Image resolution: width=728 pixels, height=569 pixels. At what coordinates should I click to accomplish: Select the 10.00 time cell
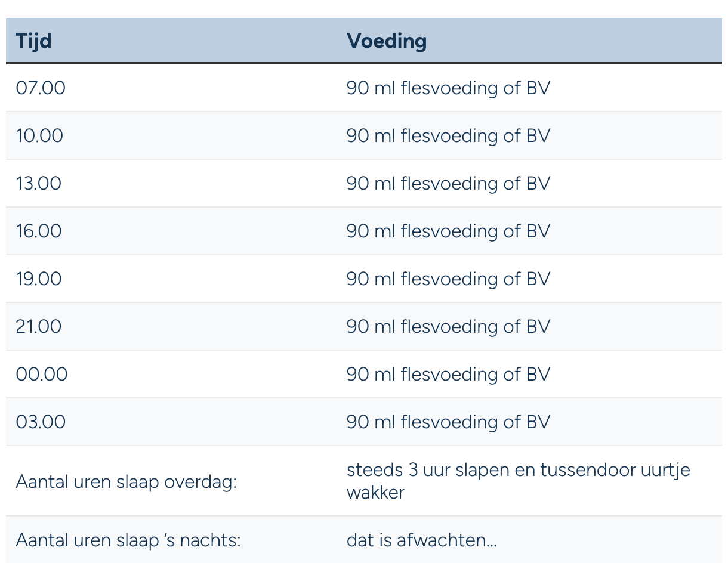click(39, 135)
